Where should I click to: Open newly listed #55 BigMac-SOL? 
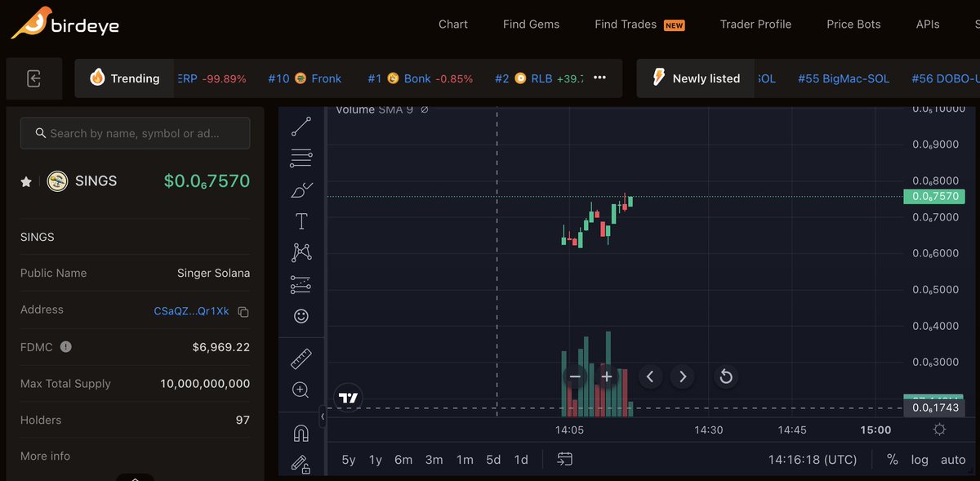point(844,78)
